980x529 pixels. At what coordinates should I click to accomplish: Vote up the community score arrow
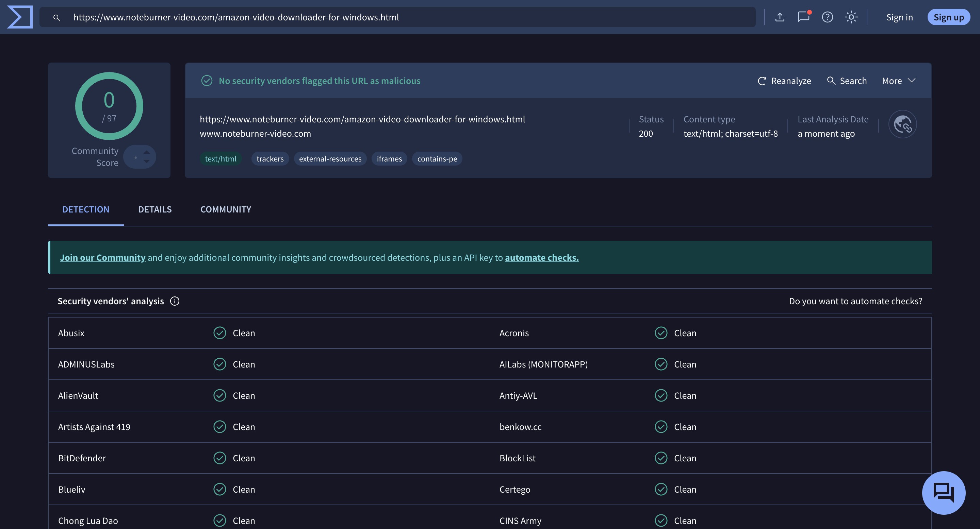146,152
